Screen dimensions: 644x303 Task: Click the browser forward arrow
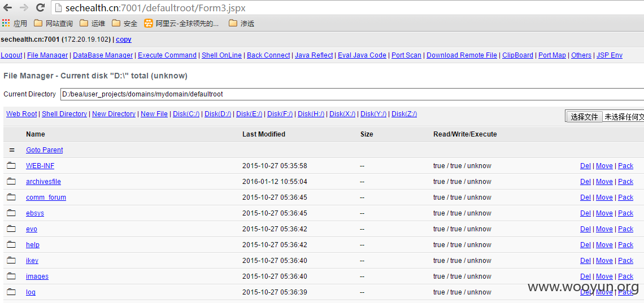click(x=23, y=7)
